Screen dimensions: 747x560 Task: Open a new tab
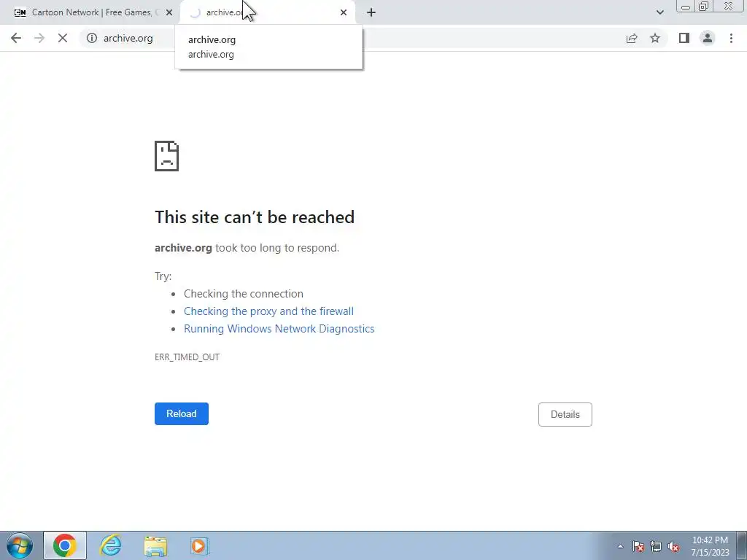click(x=371, y=12)
